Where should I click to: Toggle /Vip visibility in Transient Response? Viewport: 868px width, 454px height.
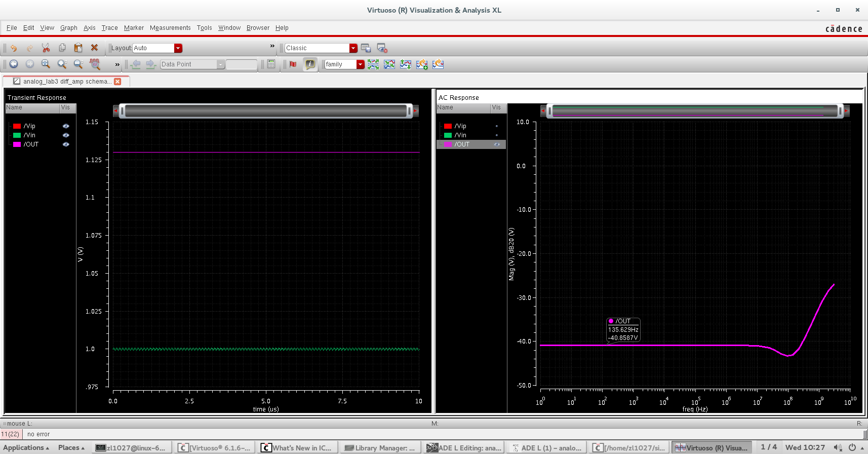pos(66,126)
